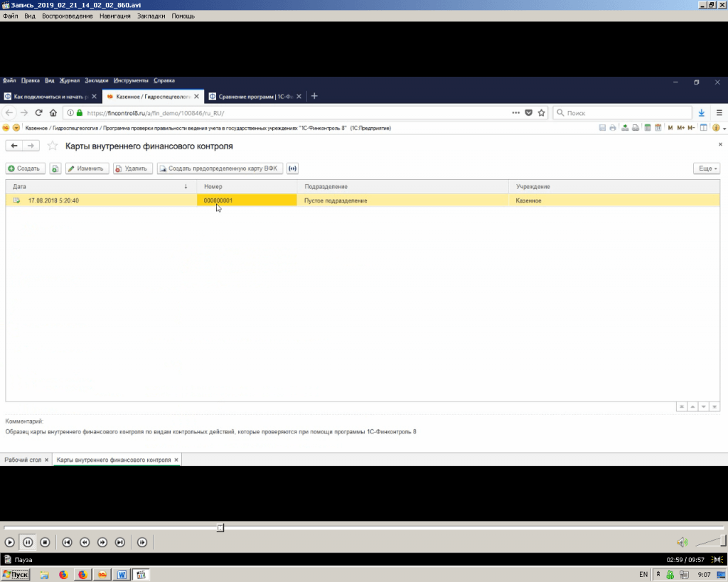Click the frame step button

click(142, 542)
